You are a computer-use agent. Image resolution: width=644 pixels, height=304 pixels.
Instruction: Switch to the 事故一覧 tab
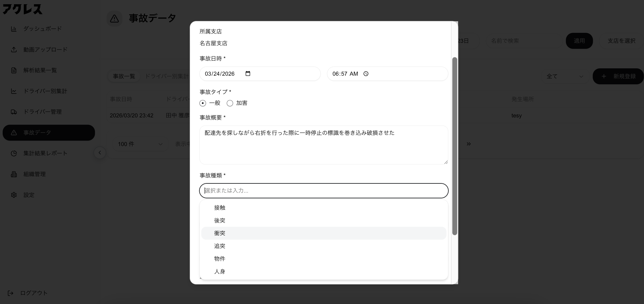click(x=124, y=76)
